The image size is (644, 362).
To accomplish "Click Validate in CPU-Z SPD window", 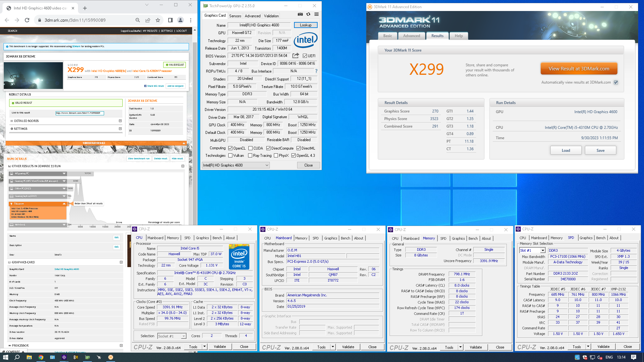I will (603, 347).
